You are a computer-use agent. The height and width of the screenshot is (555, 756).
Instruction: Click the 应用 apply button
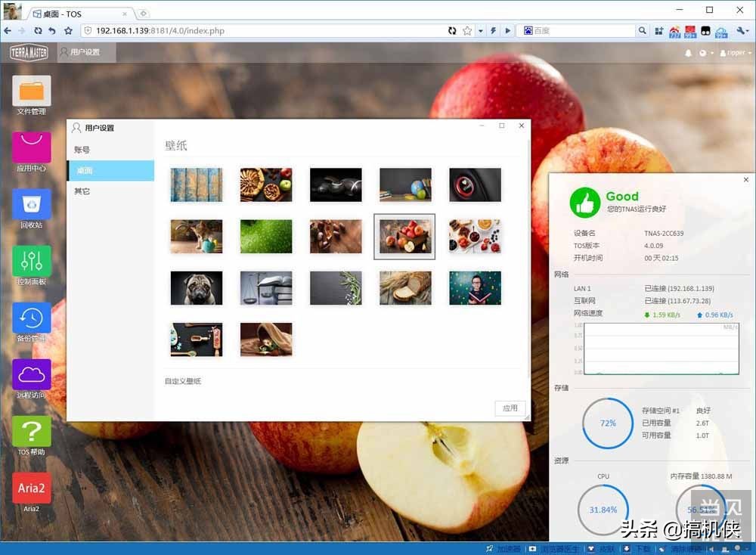point(510,408)
